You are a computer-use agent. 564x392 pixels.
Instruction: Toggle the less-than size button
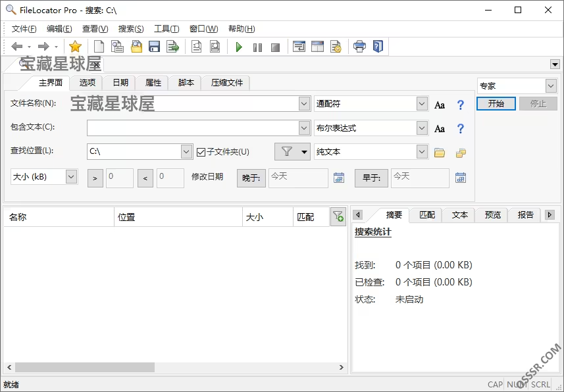point(145,178)
